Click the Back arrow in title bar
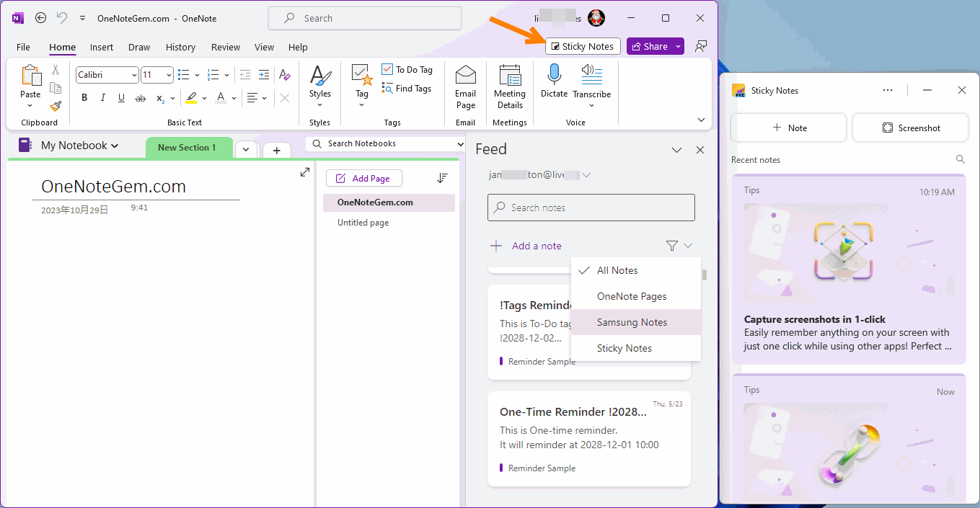 (x=41, y=18)
